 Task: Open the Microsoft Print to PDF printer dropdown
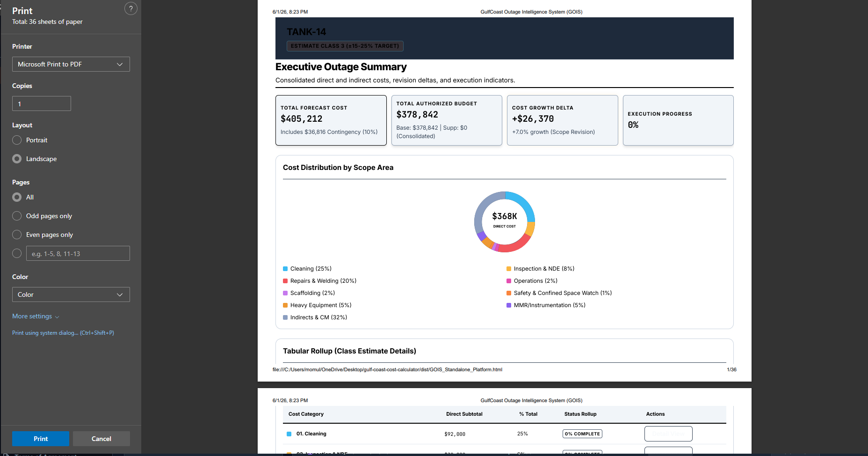click(x=71, y=64)
